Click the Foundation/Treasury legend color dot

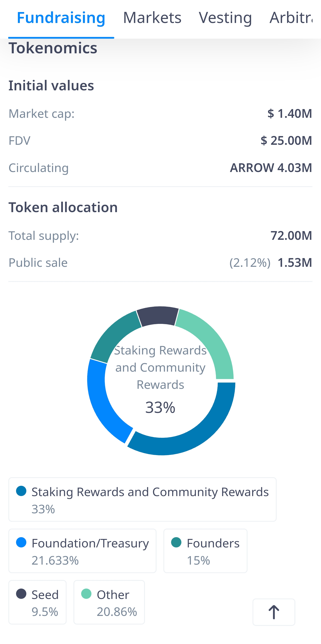[21, 542]
